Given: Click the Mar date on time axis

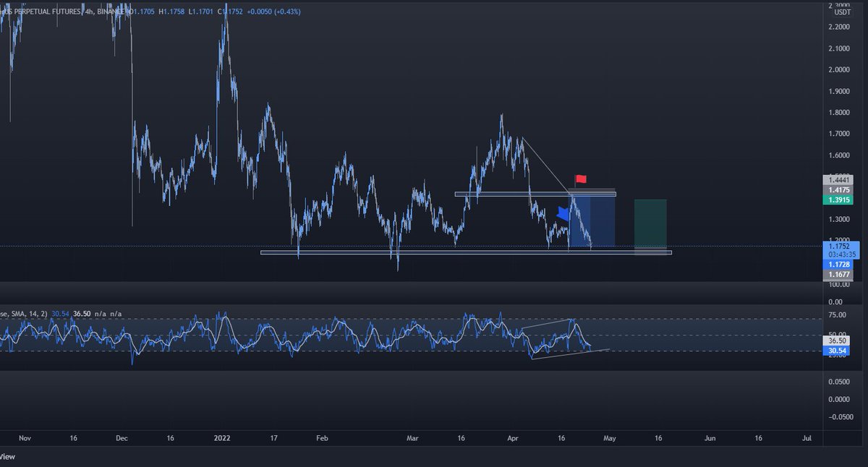Looking at the screenshot, I should click(413, 438).
